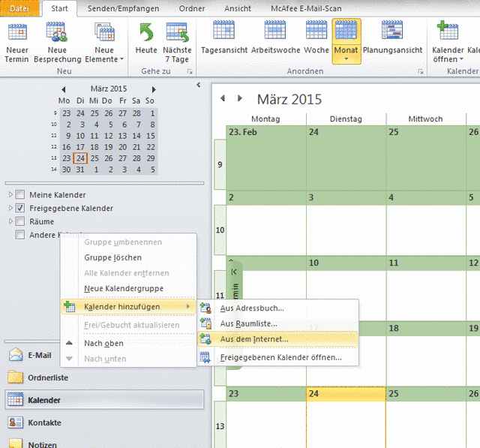This screenshot has width=480, height=448.
Task: Choose Aus dem Internet... menu entry
Action: point(253,339)
